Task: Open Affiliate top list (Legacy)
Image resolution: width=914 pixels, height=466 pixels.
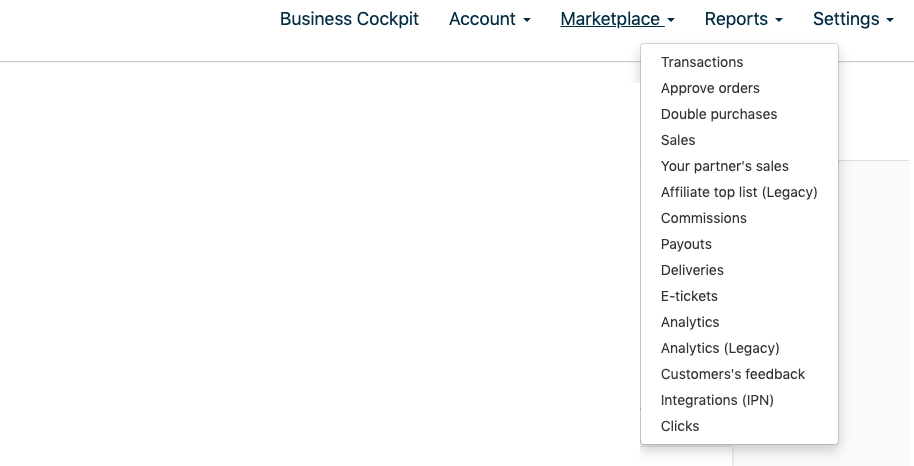Action: click(x=739, y=192)
